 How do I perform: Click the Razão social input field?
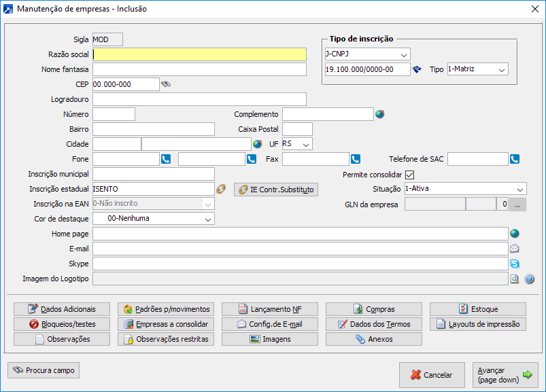click(199, 54)
